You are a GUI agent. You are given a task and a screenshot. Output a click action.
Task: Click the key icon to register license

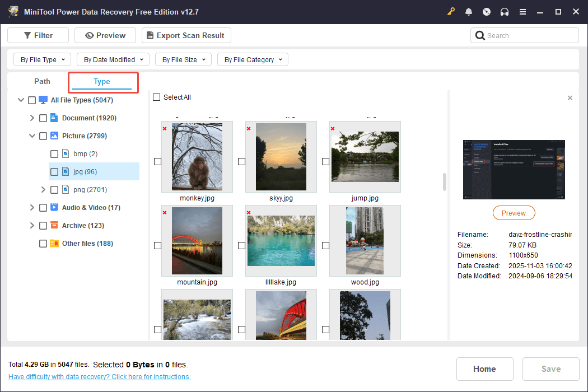point(451,12)
